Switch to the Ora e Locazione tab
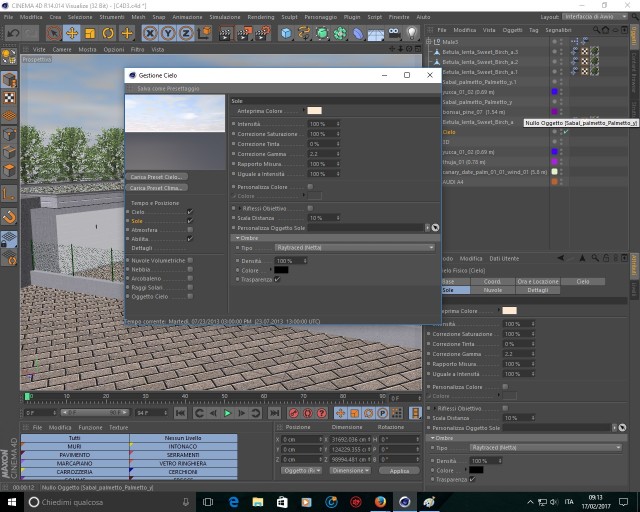640x512 pixels. pyautogui.click(x=538, y=281)
